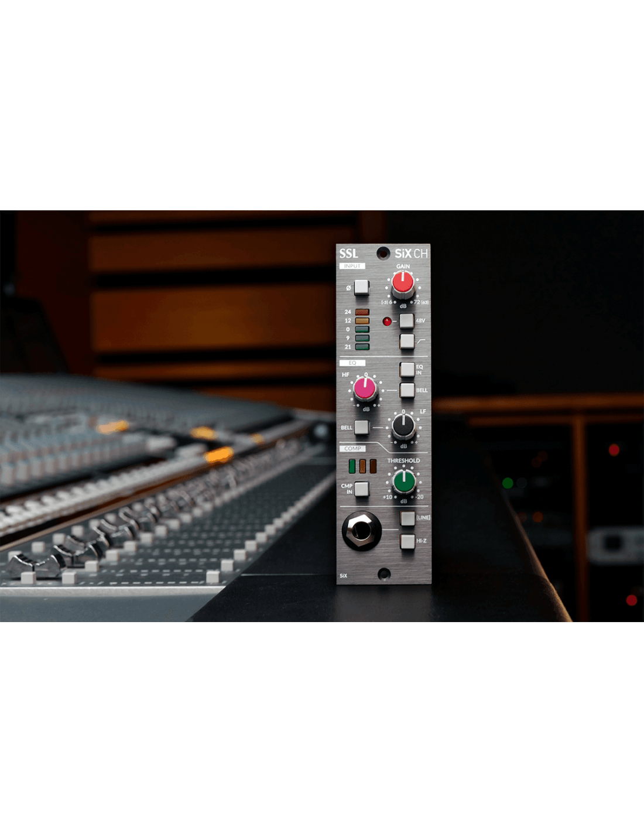Viewport: 644px width, 833px height.
Task: Switch on the CMP IN compressor button
Action: [362, 489]
